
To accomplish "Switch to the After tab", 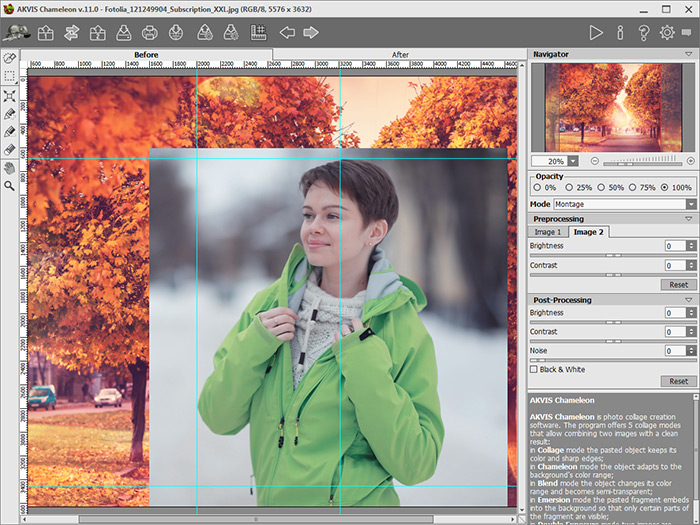I will [x=400, y=54].
